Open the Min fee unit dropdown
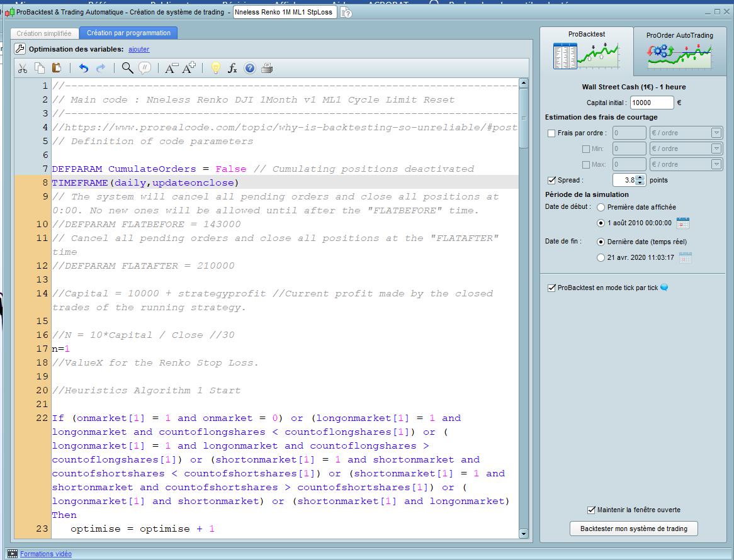The height and width of the screenshot is (560, 734). tap(716, 148)
